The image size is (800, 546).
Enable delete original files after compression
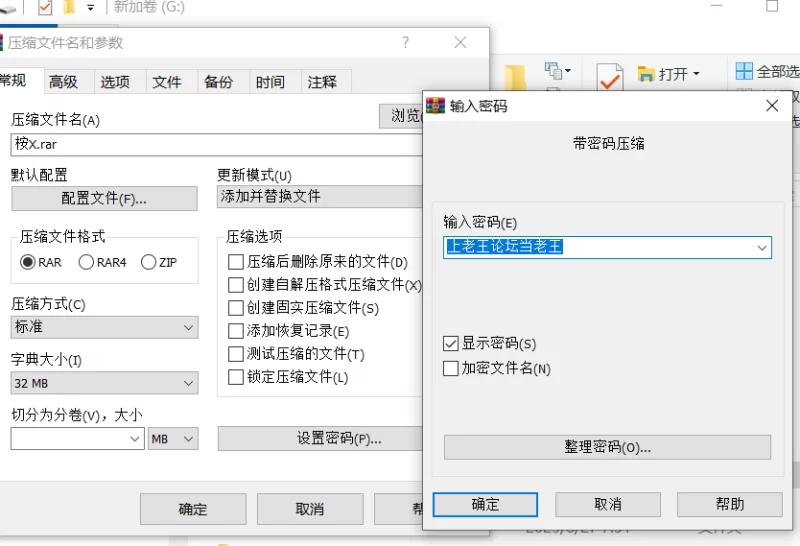tap(236, 262)
